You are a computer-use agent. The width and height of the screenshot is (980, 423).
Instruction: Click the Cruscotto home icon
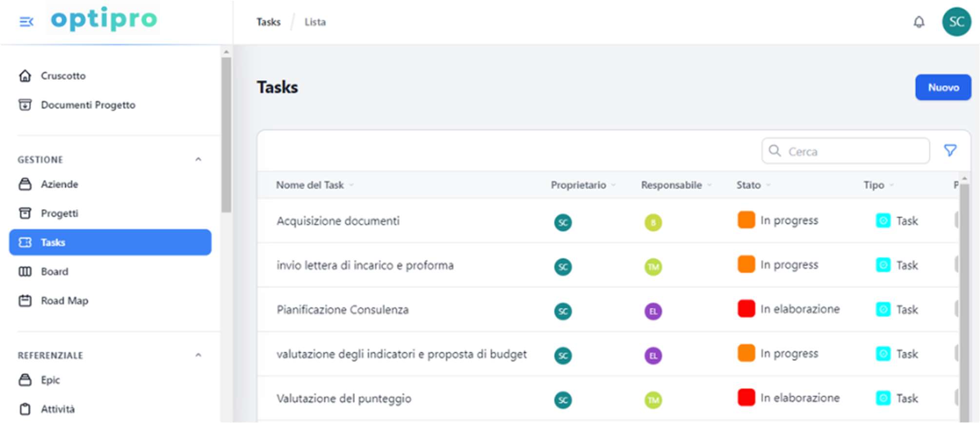(x=25, y=76)
